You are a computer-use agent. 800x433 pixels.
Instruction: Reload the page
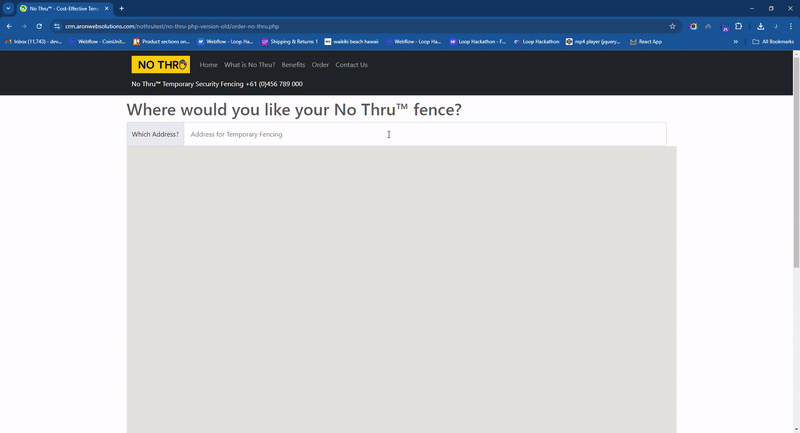[39, 26]
